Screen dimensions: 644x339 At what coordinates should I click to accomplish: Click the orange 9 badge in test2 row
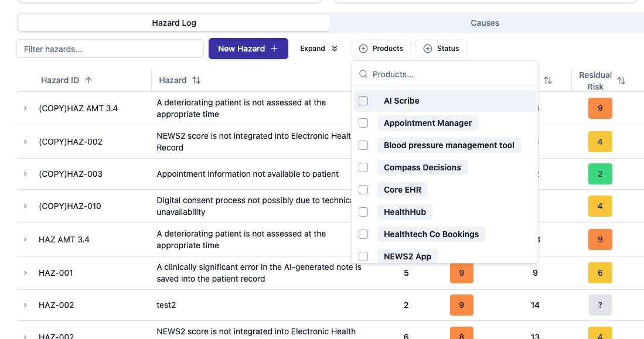point(462,305)
